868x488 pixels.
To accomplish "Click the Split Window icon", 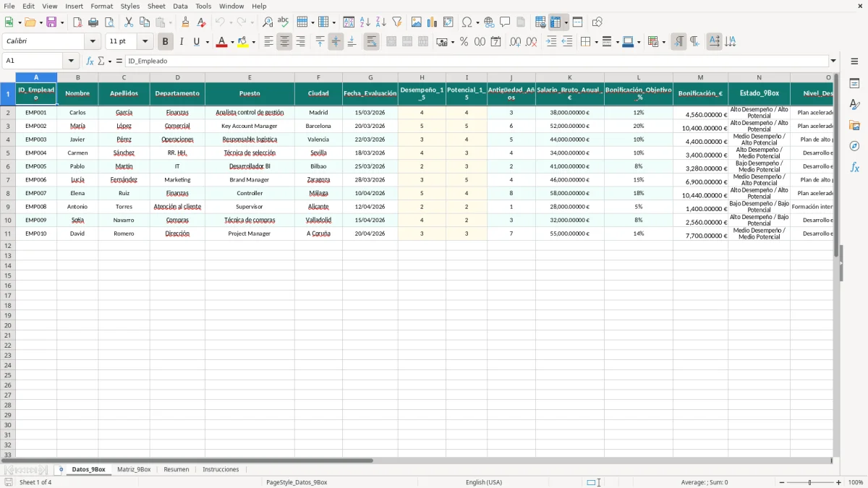I will (577, 22).
